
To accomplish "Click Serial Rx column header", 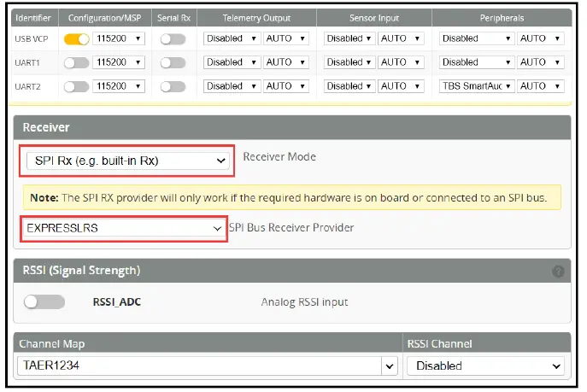I will coord(173,18).
